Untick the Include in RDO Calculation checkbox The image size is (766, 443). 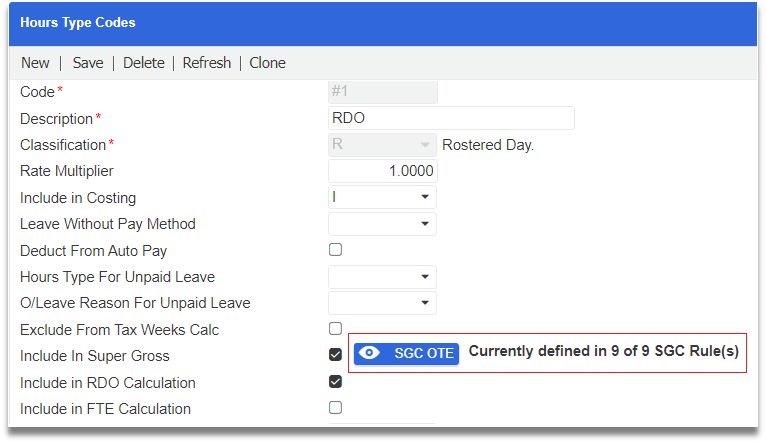336,381
